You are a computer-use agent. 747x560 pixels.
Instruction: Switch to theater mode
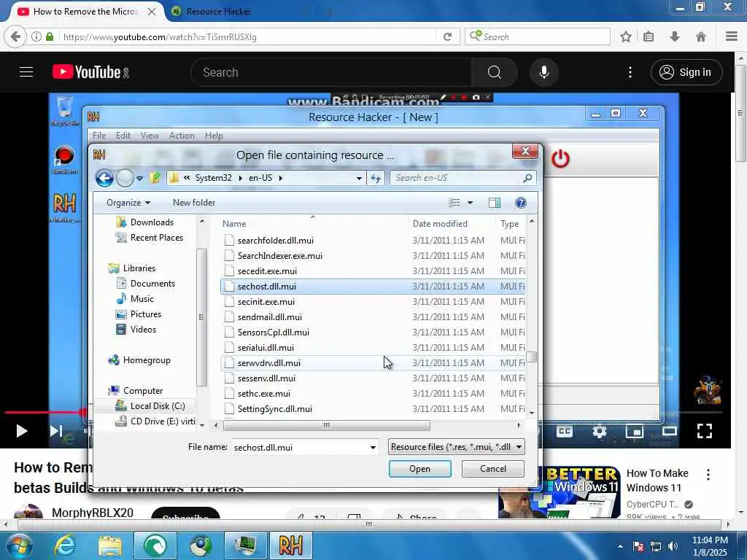tap(670, 431)
